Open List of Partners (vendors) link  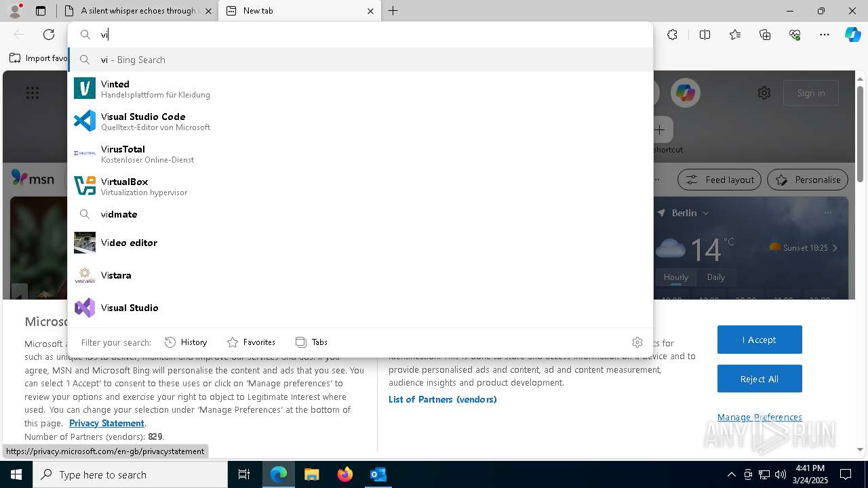(443, 399)
